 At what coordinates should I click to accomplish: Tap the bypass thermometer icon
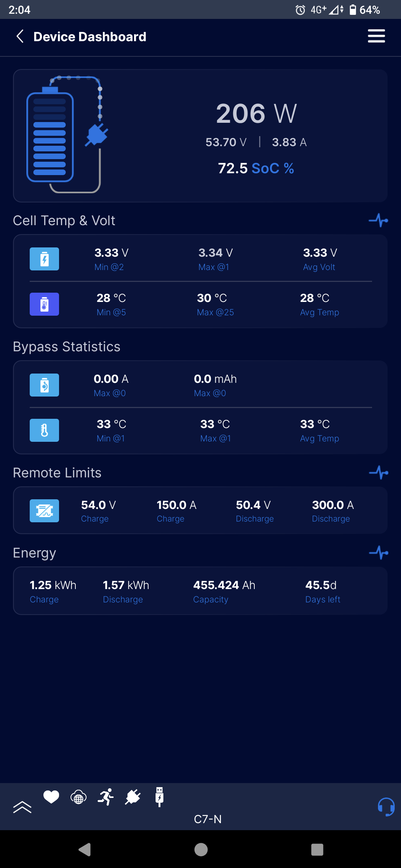pos(45,430)
